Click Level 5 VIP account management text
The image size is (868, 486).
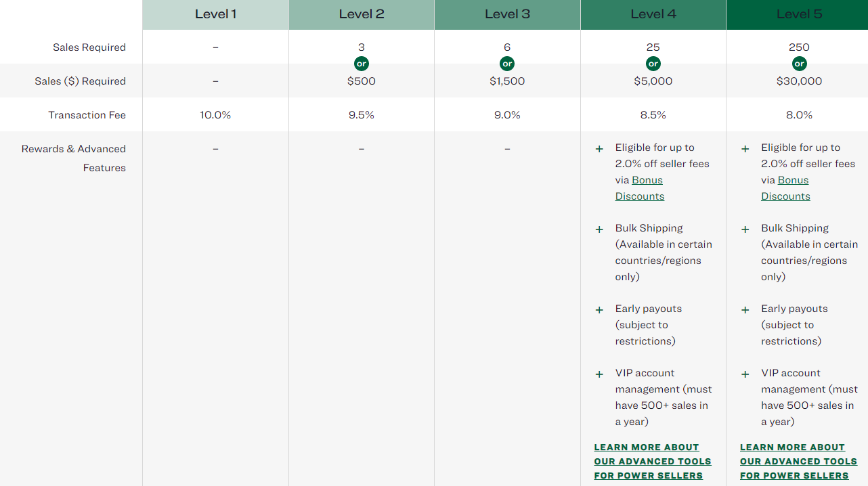tap(809, 397)
